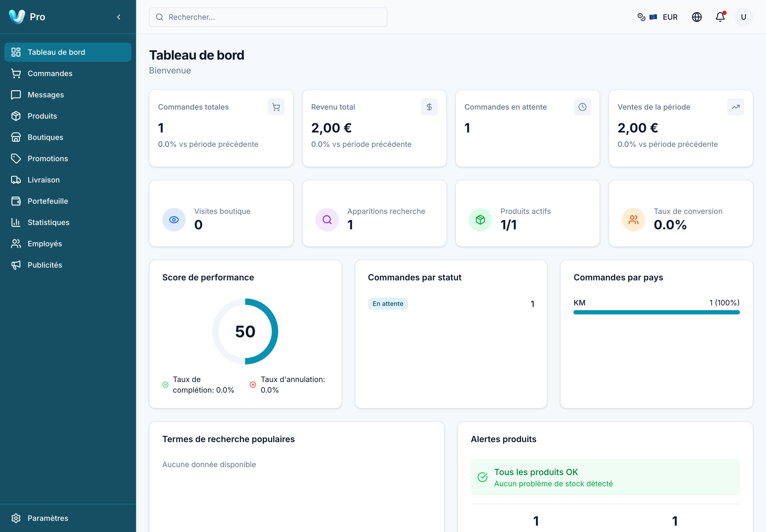
Task: Click the clock icon in Commandes en attente card
Action: (x=582, y=107)
